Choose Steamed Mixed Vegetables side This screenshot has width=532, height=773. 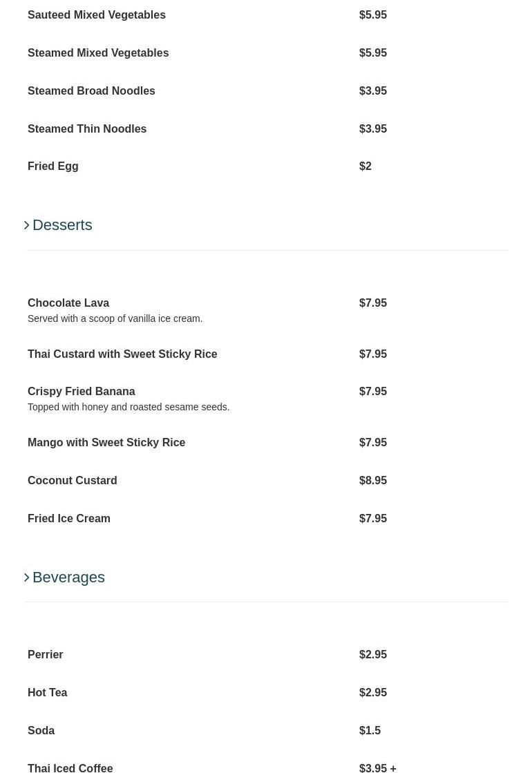coord(98,53)
